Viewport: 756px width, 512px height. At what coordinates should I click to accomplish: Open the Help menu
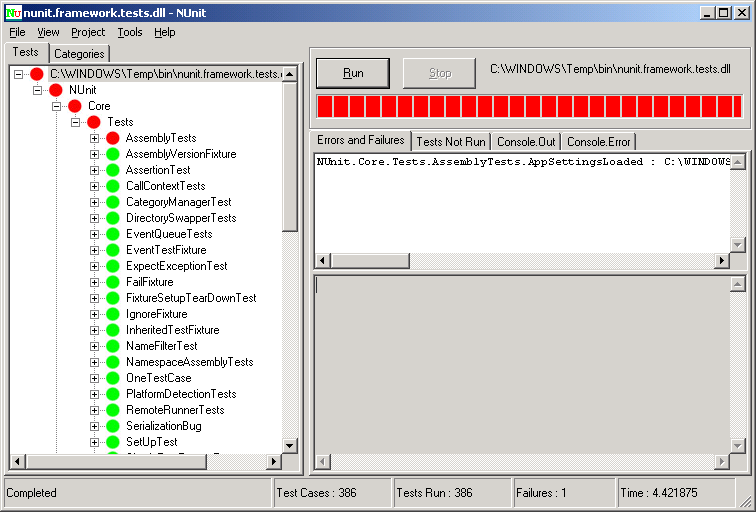click(164, 32)
